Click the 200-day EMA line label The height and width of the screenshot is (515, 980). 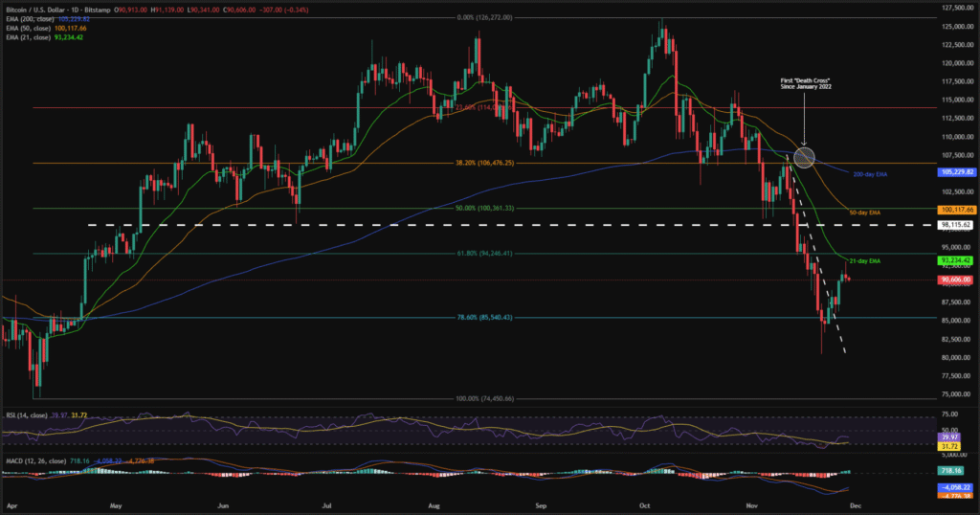click(x=870, y=174)
